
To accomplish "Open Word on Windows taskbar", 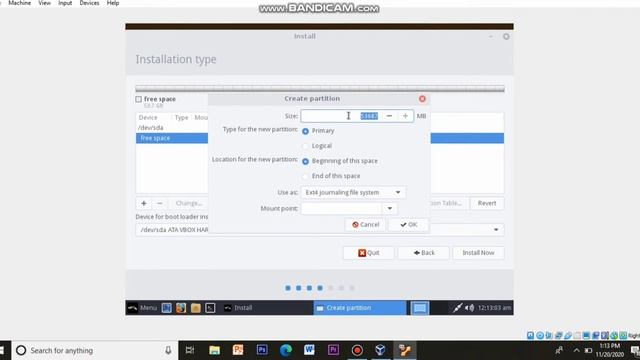I will pyautogui.click(x=309, y=350).
